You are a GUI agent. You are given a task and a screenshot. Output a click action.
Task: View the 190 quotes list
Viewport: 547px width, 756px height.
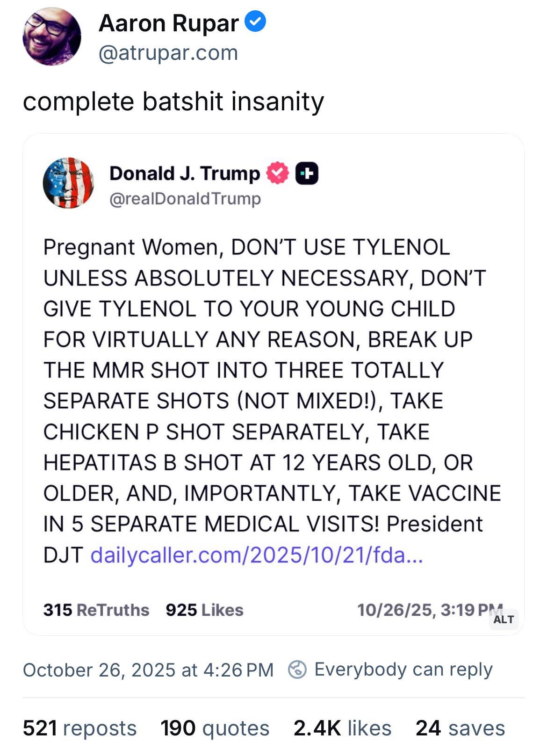point(215,728)
